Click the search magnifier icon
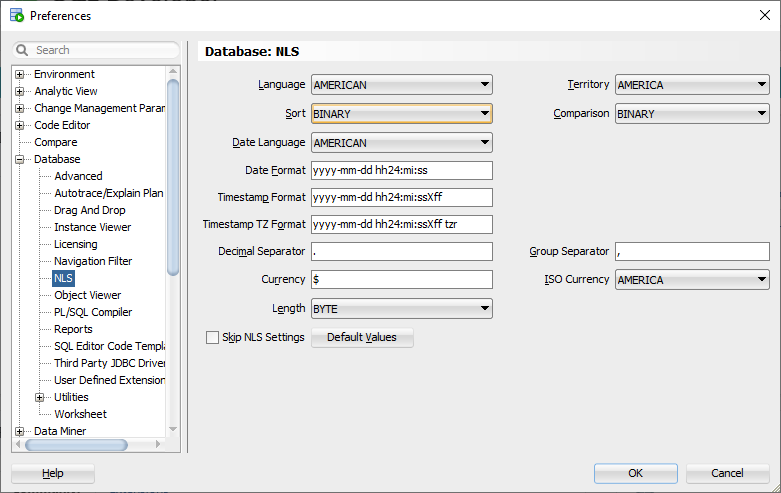 point(23,50)
